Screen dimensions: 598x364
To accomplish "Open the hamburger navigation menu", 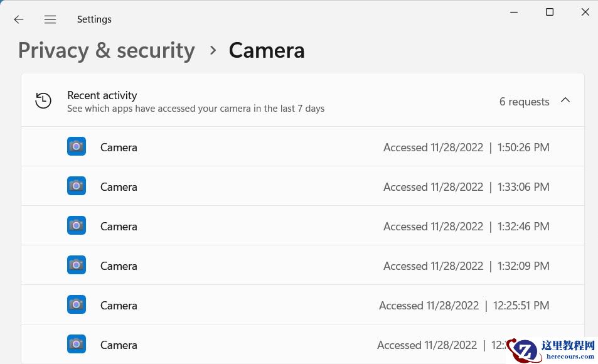I will point(50,19).
